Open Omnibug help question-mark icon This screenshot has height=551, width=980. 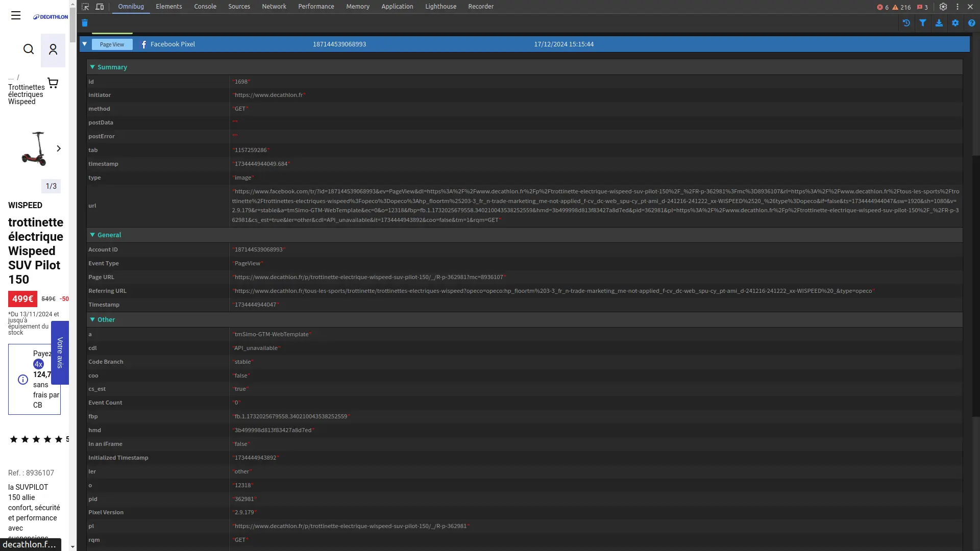972,23
